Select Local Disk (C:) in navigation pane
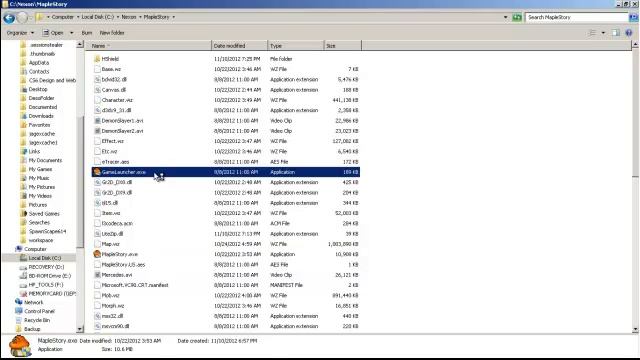Screen dimensions: 640x360 click(x=44, y=258)
